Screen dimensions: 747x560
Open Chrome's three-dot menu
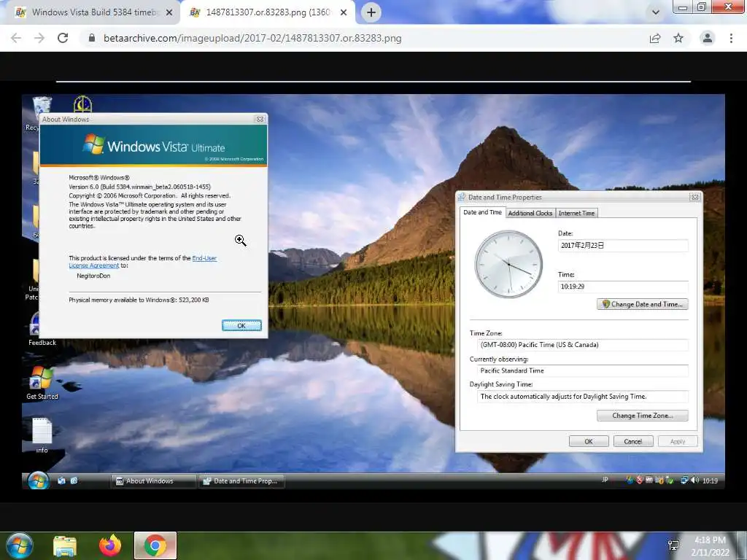click(x=731, y=38)
